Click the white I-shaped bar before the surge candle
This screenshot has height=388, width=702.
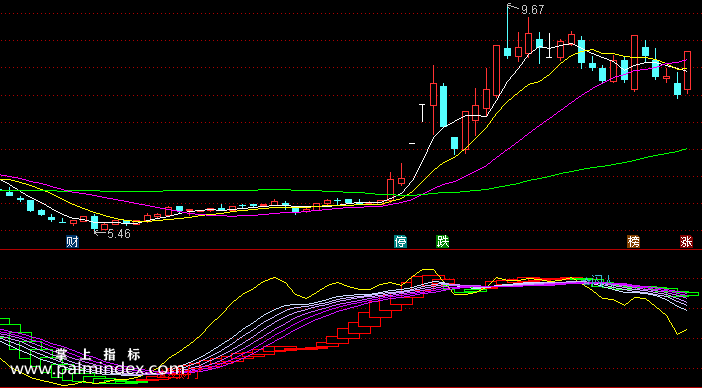click(x=422, y=113)
